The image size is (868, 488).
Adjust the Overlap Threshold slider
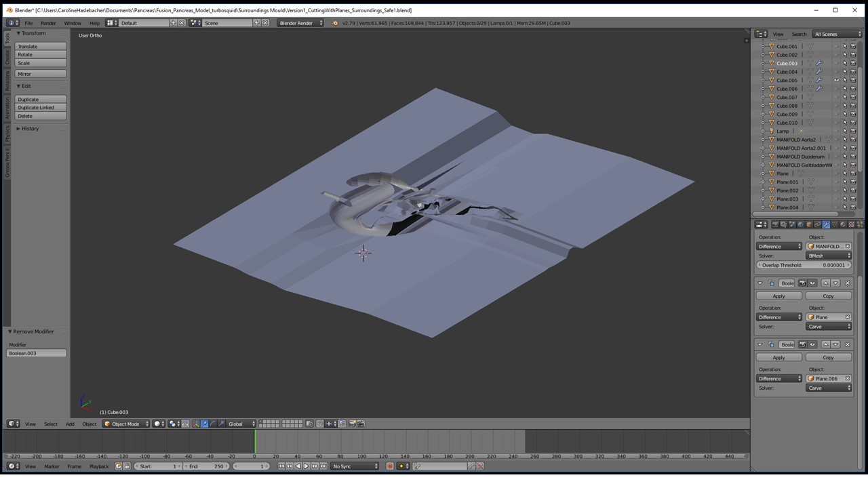click(x=804, y=265)
